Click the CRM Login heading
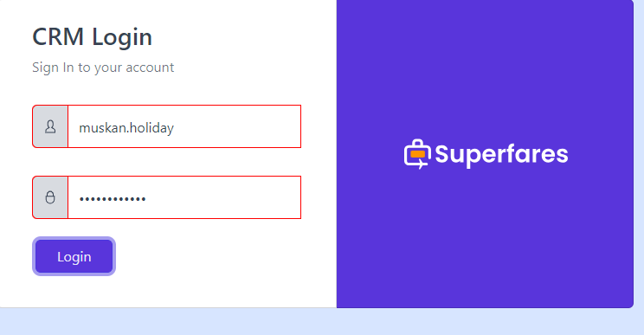Image resolution: width=644 pixels, height=335 pixels. coord(92,37)
